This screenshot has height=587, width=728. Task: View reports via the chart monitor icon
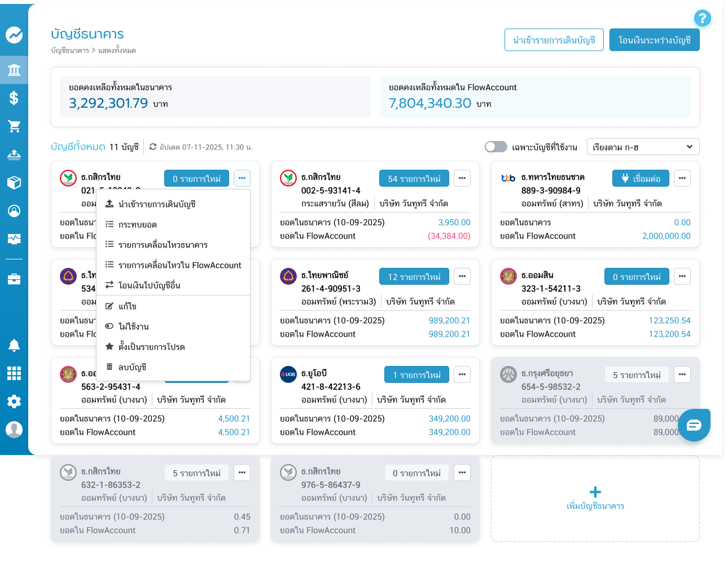pos(14,239)
